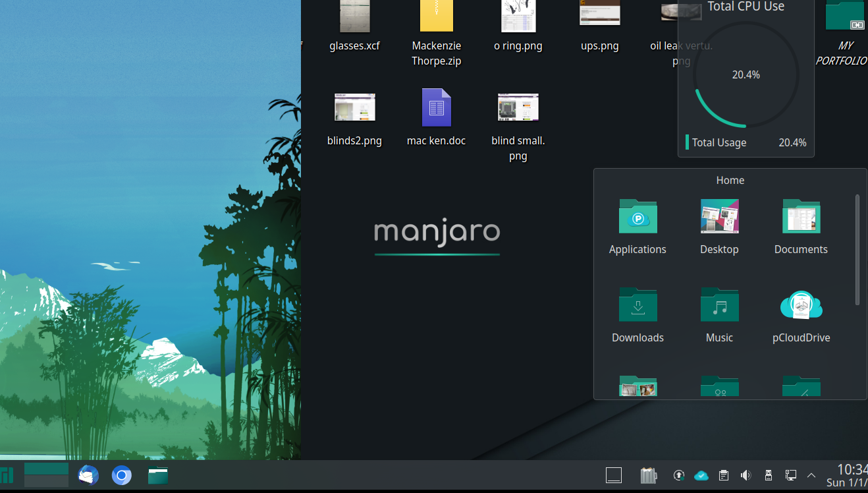Click the pCloud cloud tray icon
The height and width of the screenshot is (493, 868).
click(x=701, y=475)
